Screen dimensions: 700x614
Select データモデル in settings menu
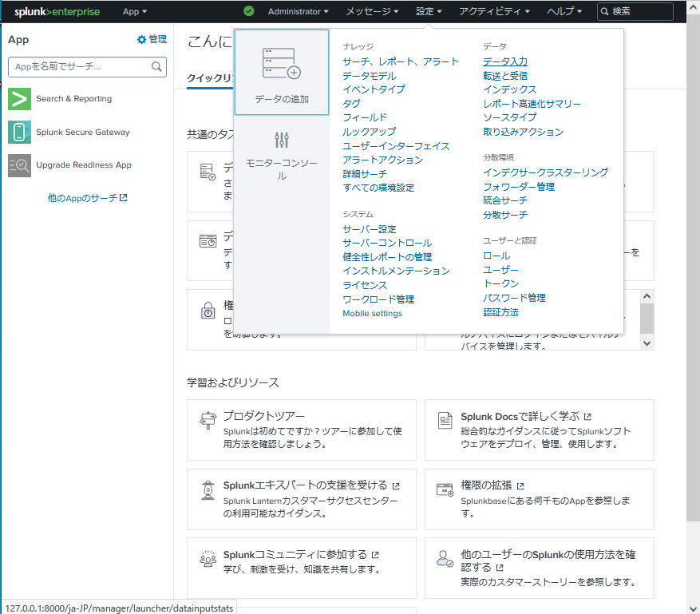tap(370, 76)
